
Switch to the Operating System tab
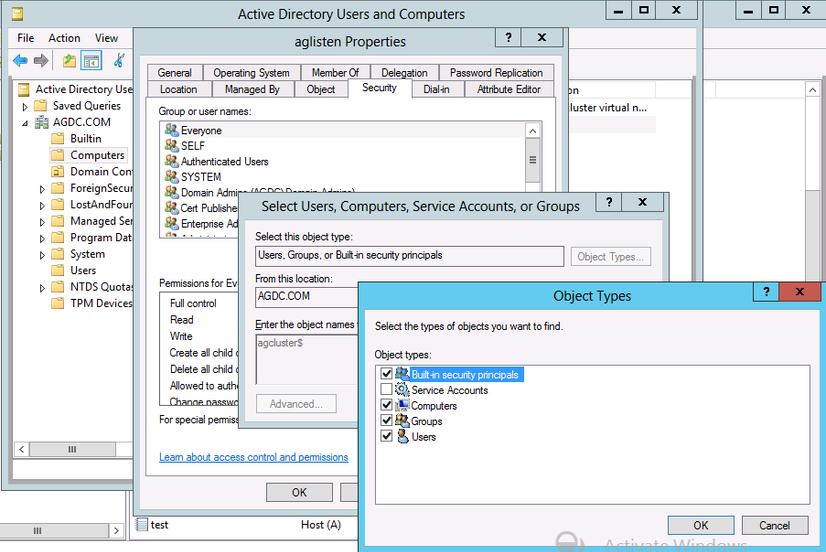[251, 73]
